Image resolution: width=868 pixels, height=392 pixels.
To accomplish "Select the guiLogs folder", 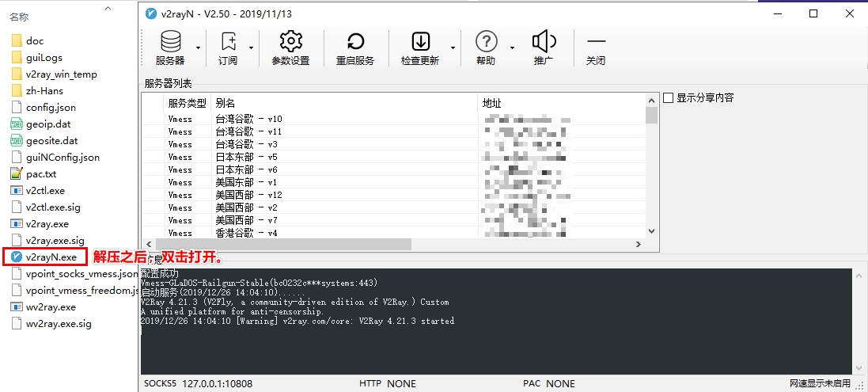I will coord(36,58).
